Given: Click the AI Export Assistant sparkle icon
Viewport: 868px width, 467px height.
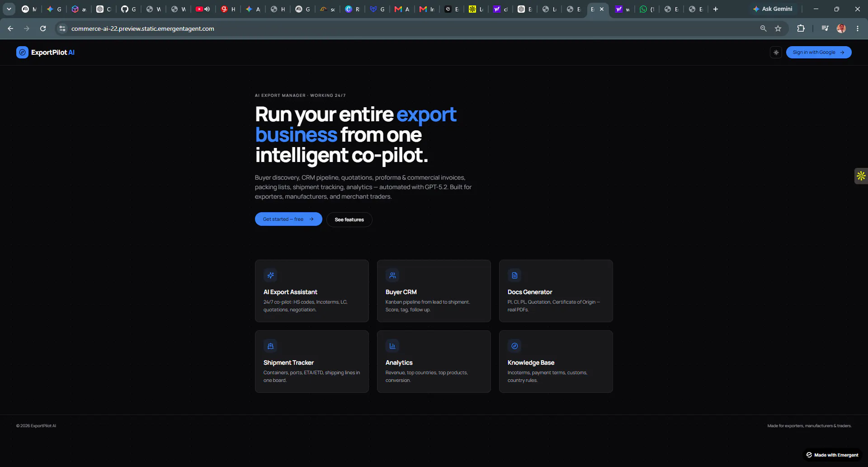Looking at the screenshot, I should point(270,275).
